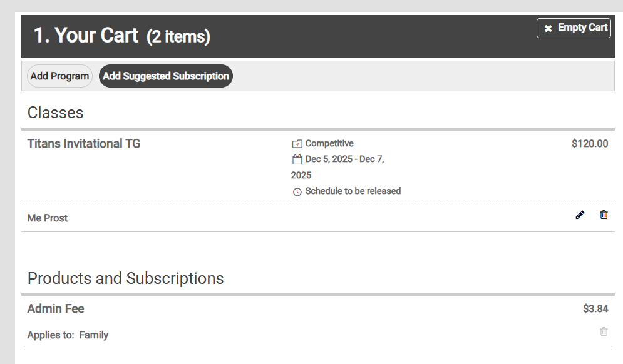The width and height of the screenshot is (623, 364).
Task: Click the Empty Cart button label
Action: [582, 28]
